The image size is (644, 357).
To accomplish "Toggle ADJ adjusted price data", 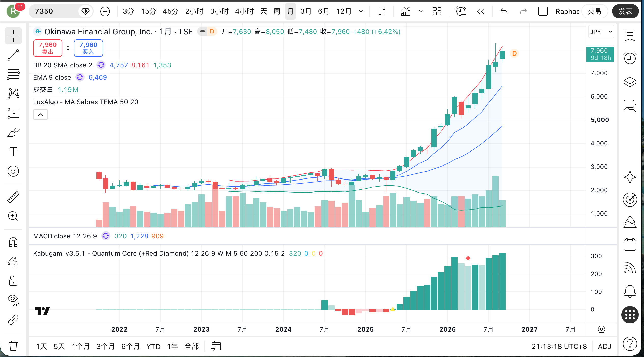I will tap(605, 346).
